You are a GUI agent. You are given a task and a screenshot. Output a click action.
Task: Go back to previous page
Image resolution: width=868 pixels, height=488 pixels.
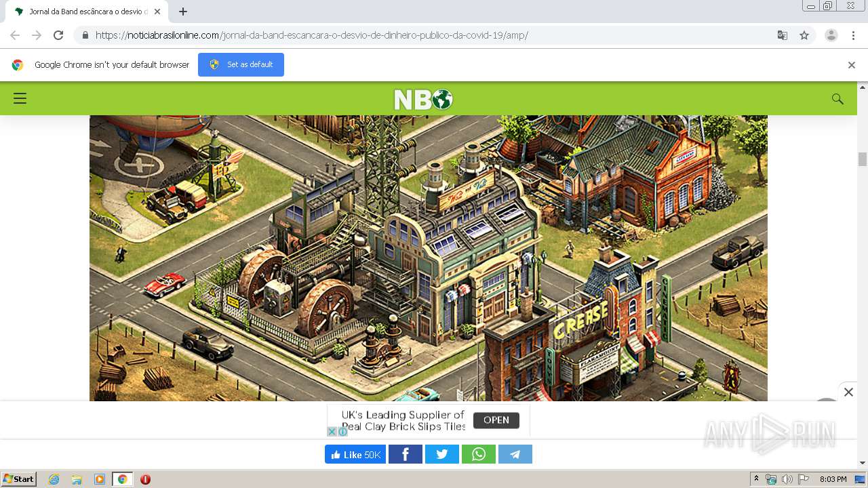coord(15,35)
